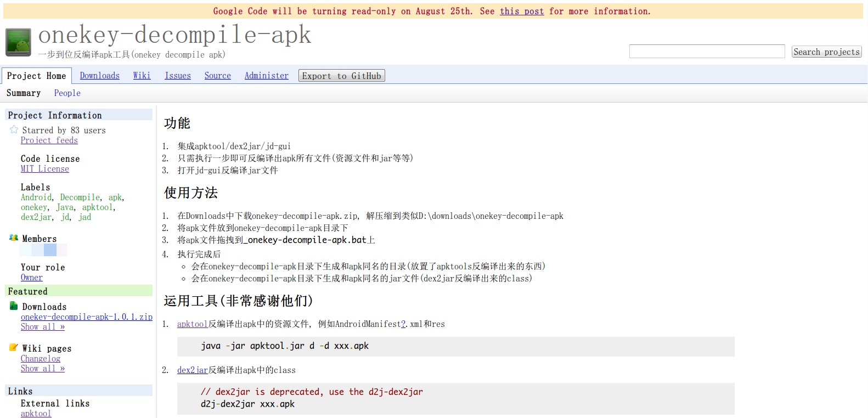Screen dimensions: 868x418
Task: Click the onekey-decompile-apk project logo icon
Action: 18,42
